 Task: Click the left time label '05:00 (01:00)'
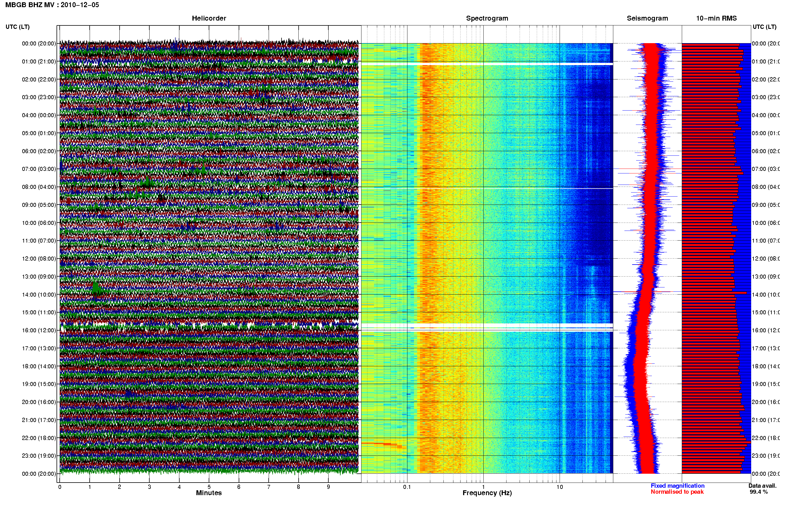click(39, 133)
